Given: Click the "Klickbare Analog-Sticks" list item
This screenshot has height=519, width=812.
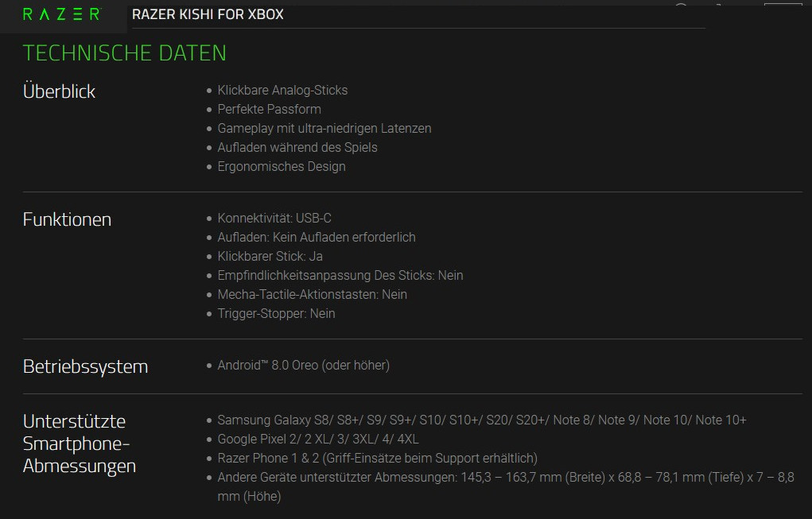Looking at the screenshot, I should (282, 91).
